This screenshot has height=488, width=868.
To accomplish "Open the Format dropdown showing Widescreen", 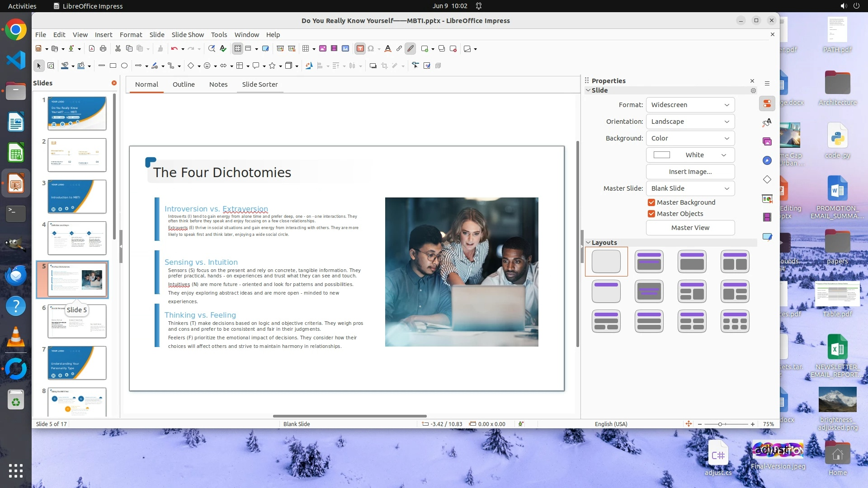I will [x=690, y=105].
